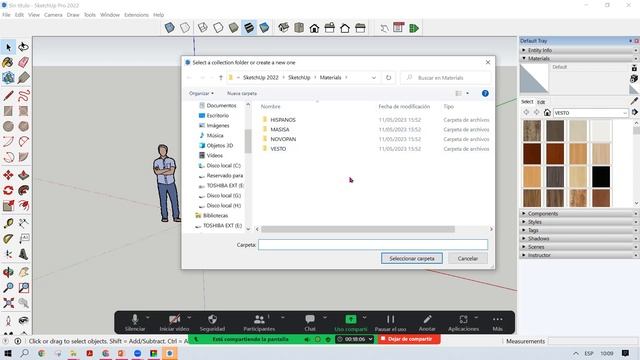Open Zoom Chat
The height and width of the screenshot is (360, 640).
click(x=310, y=322)
